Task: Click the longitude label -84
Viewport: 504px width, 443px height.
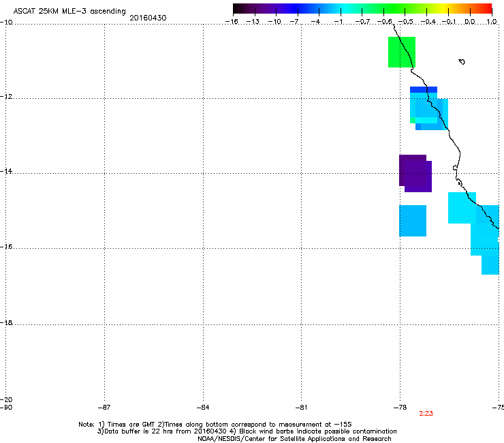Action: tap(203, 408)
